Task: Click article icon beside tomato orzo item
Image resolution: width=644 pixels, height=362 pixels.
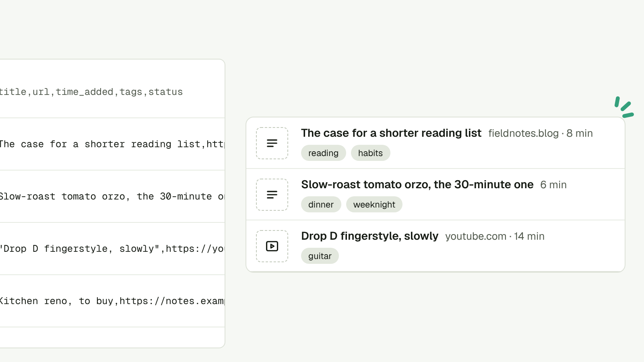Action: (272, 195)
